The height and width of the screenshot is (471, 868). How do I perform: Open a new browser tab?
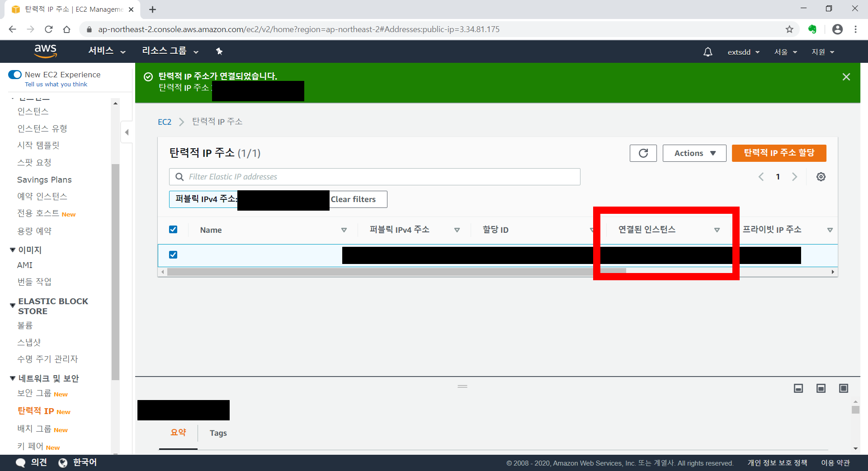(x=152, y=9)
